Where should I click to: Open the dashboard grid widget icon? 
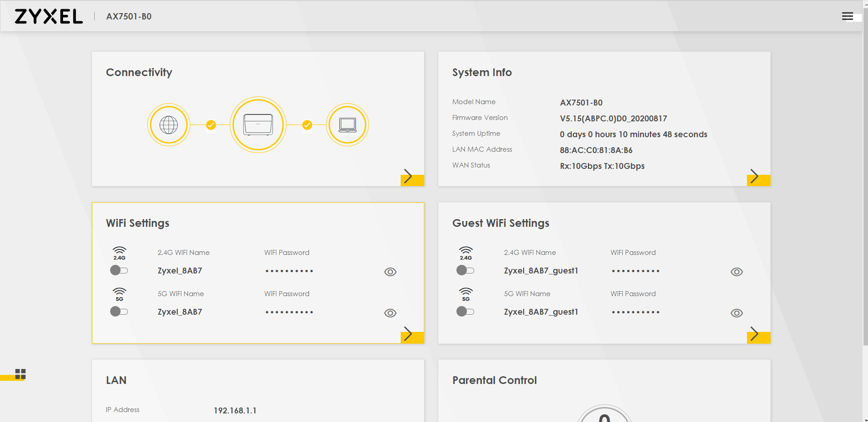tap(20, 374)
